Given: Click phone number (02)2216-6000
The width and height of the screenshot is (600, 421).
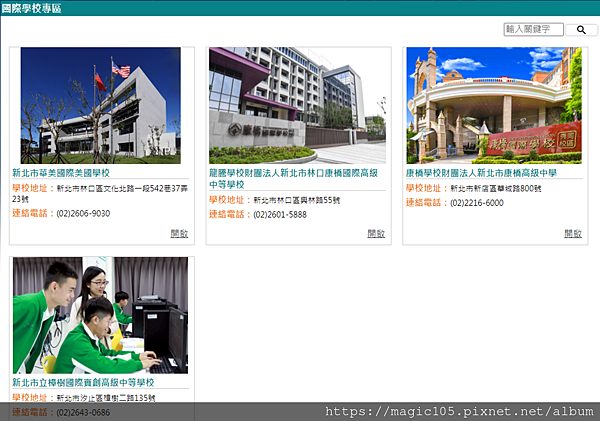Looking at the screenshot, I should [x=477, y=203].
